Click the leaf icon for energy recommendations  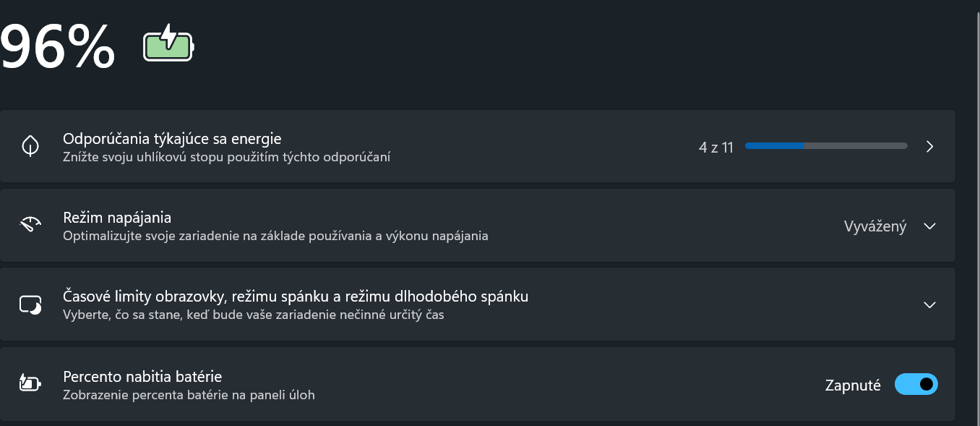[30, 147]
